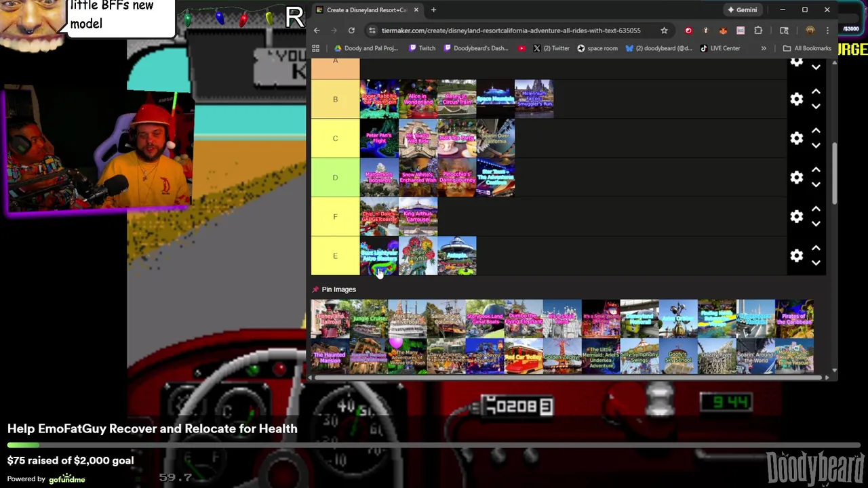868x488 pixels.
Task: Move tier D row up
Action: (816, 170)
